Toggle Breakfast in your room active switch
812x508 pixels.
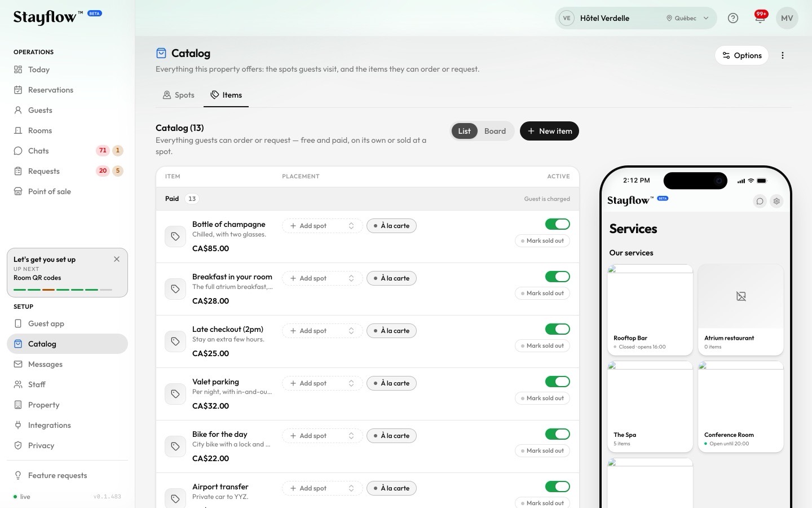pos(558,277)
